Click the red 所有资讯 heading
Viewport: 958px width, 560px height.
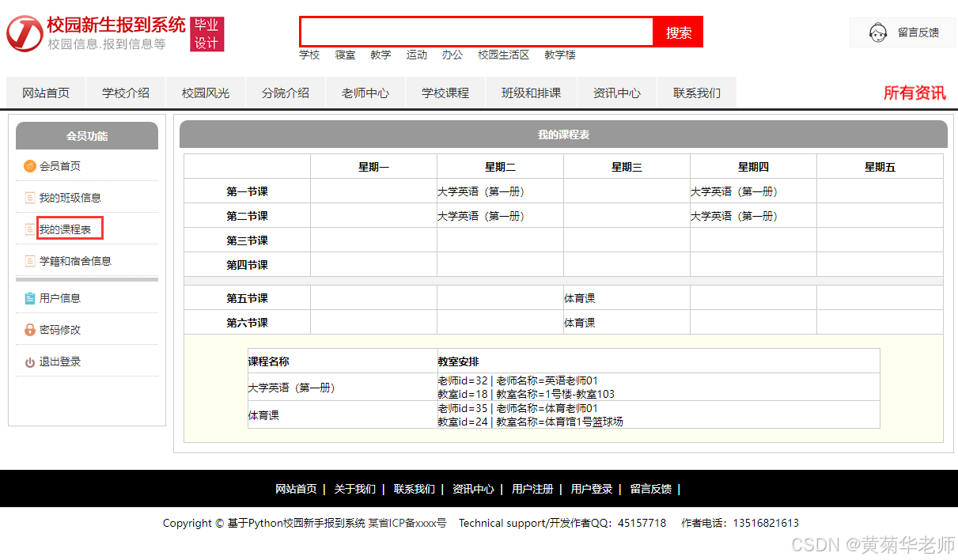point(914,93)
